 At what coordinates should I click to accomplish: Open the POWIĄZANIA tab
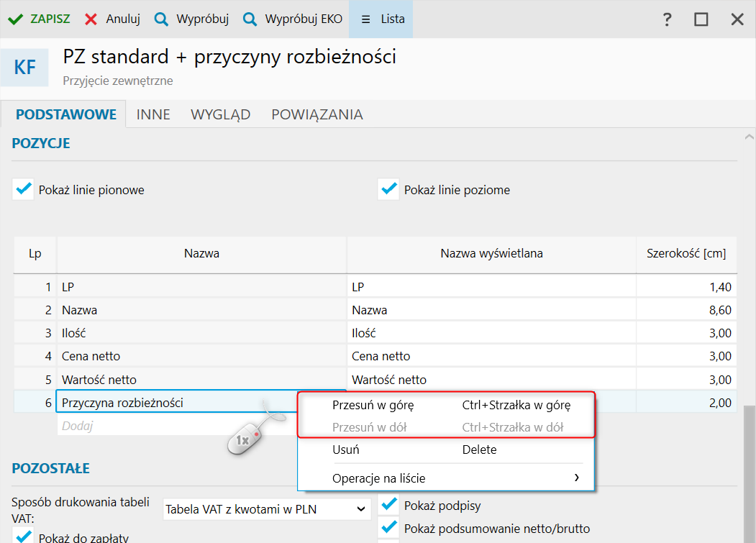(x=316, y=115)
